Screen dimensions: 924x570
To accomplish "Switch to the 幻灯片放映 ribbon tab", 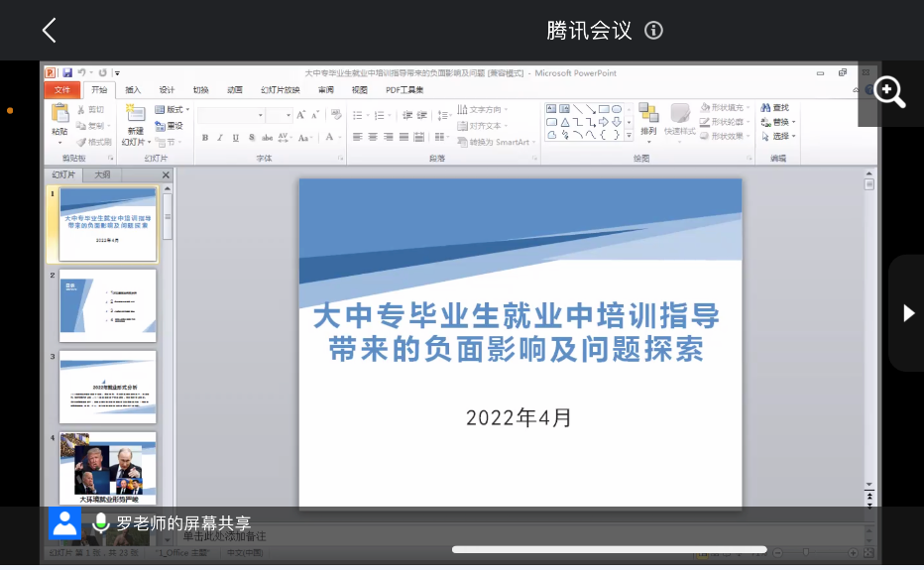I will [281, 89].
